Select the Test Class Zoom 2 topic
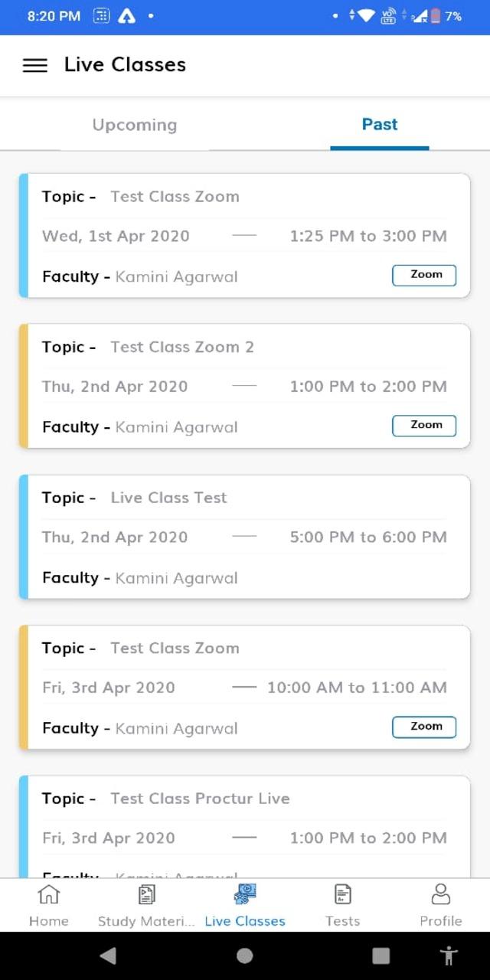The height and width of the screenshot is (980, 490). point(182,347)
